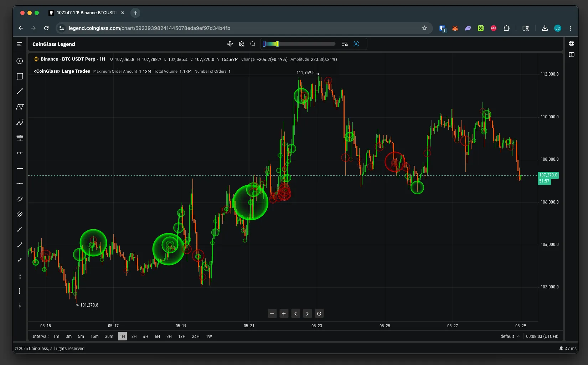The image size is (588, 365).
Task: Select the trend line drawing tool
Action: coord(20,92)
